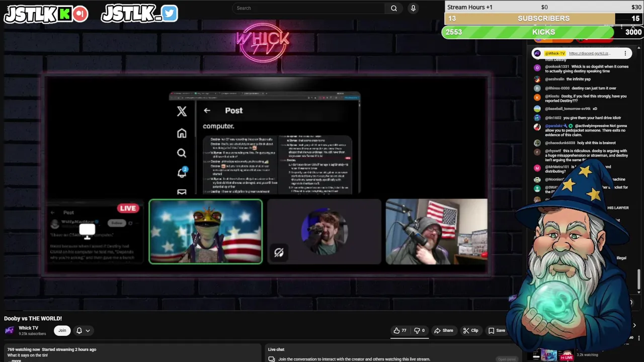Image resolution: width=644 pixels, height=362 pixels.
Task: Dislike the video with thumbs-down
Action: click(420, 330)
